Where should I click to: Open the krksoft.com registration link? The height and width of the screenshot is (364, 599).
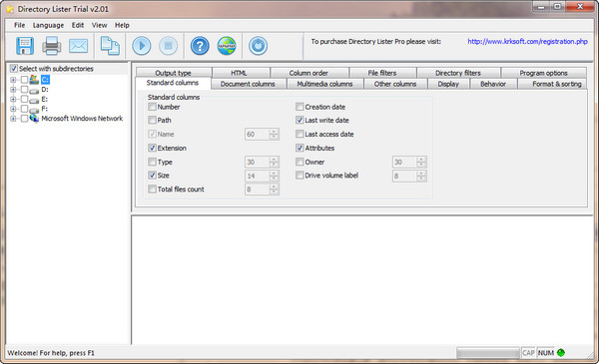[527, 41]
